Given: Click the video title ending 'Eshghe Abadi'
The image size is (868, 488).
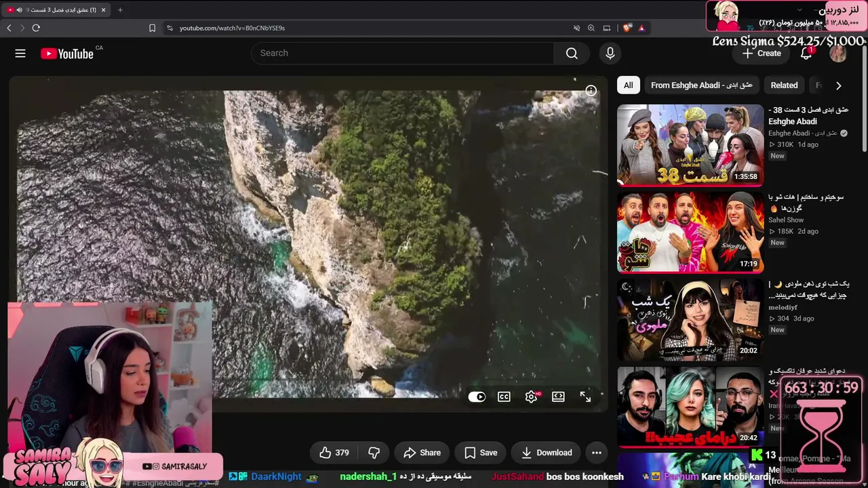Looking at the screenshot, I should pos(808,115).
